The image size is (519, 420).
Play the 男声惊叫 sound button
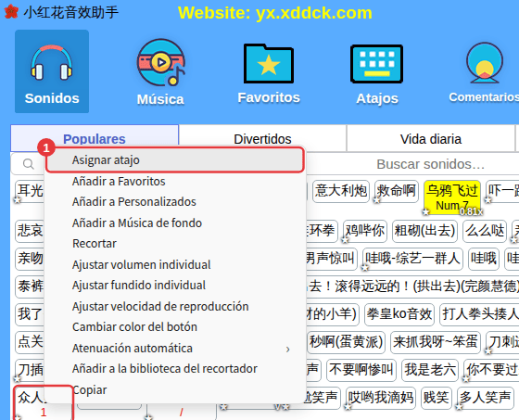331,259
